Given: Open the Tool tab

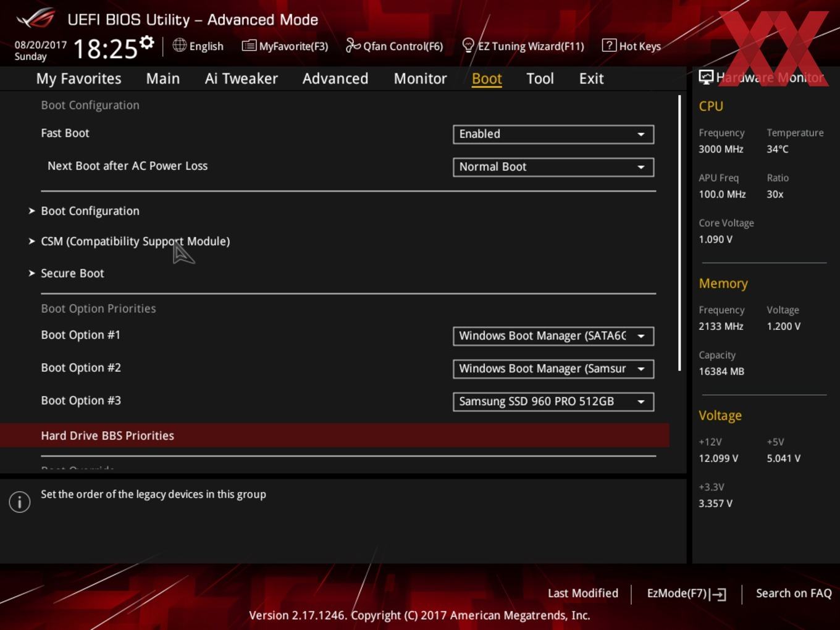Looking at the screenshot, I should pyautogui.click(x=540, y=78).
